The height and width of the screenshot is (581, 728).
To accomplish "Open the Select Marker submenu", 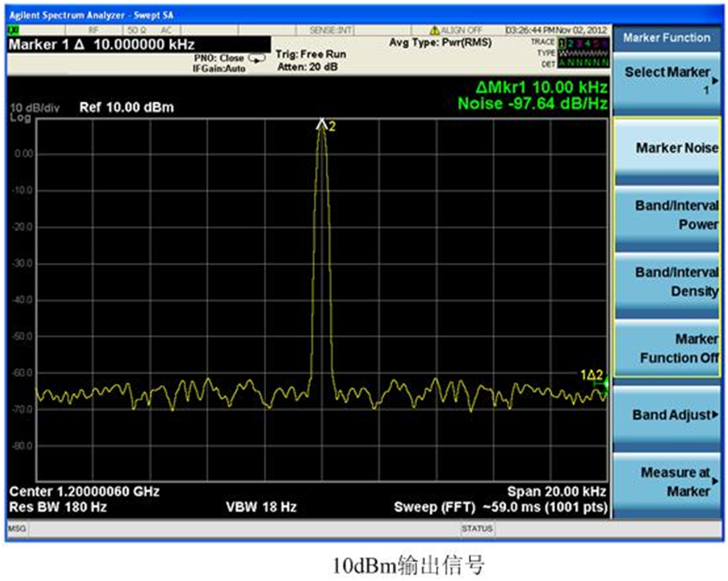I will (x=669, y=81).
